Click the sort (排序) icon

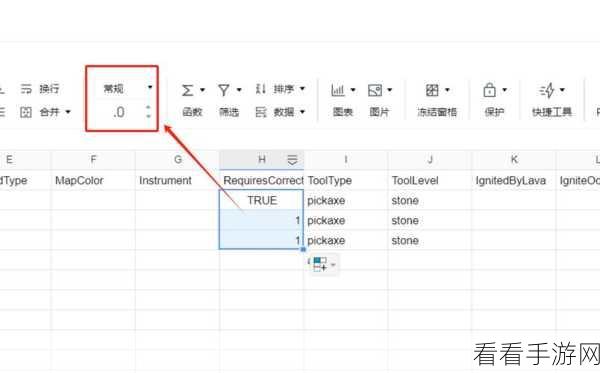(261, 89)
